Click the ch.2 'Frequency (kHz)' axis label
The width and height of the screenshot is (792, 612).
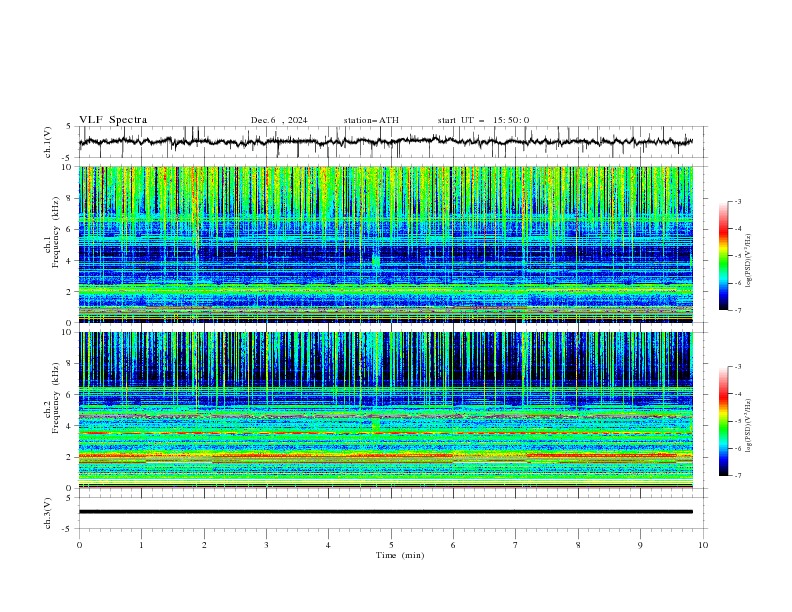tap(56, 398)
